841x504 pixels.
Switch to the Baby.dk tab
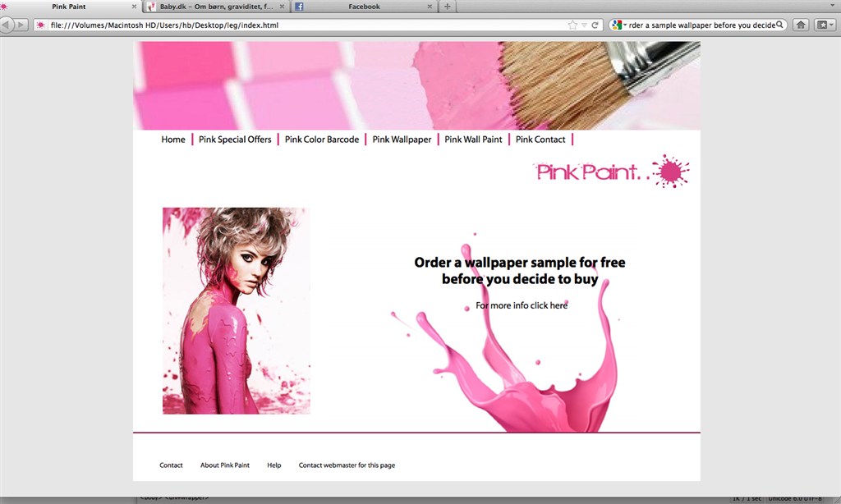tap(215, 7)
